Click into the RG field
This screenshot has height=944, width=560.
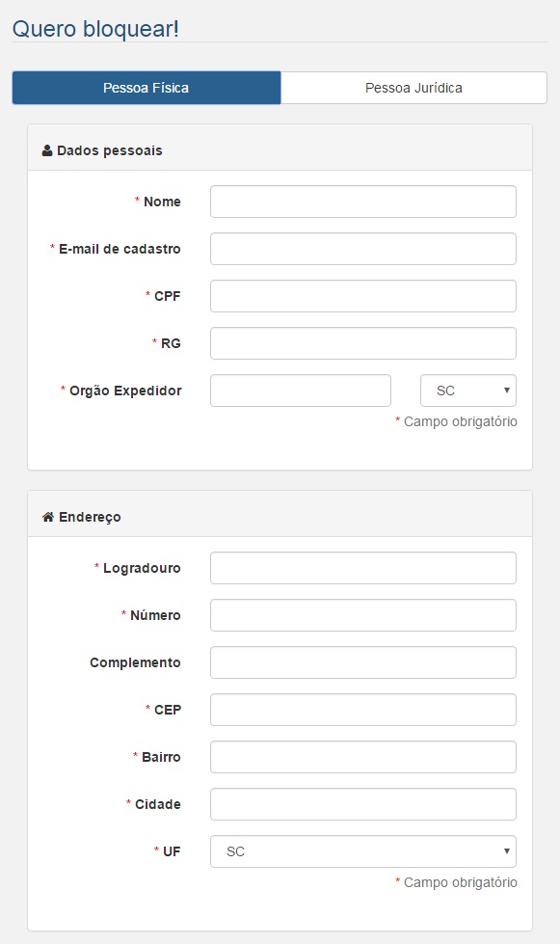point(363,343)
